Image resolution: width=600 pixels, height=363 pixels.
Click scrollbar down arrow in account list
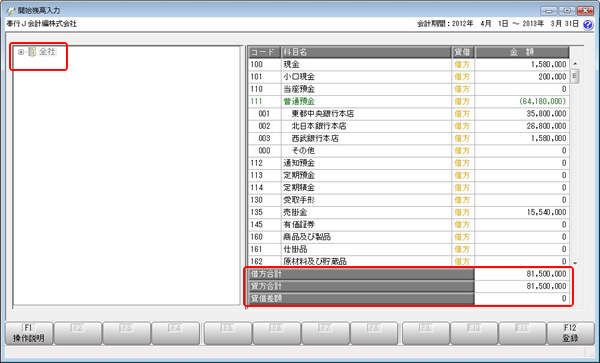click(x=574, y=262)
